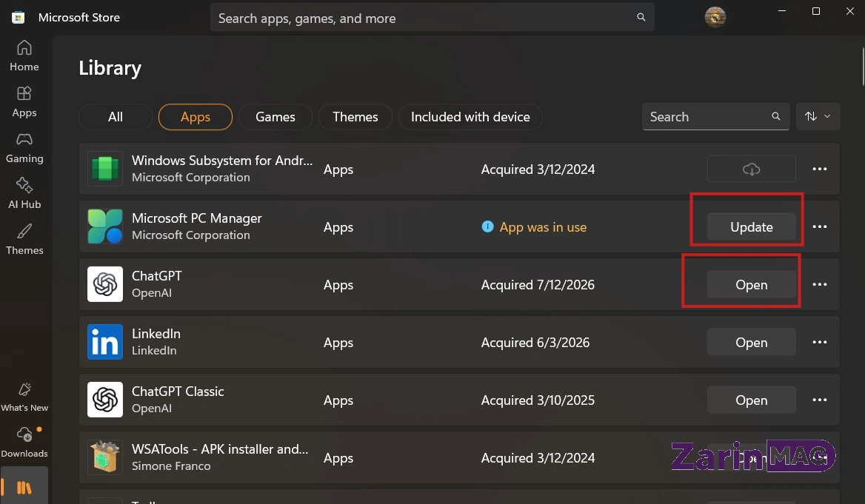The image size is (865, 504).
Task: Open the sort and filter dropdown
Action: [818, 116]
